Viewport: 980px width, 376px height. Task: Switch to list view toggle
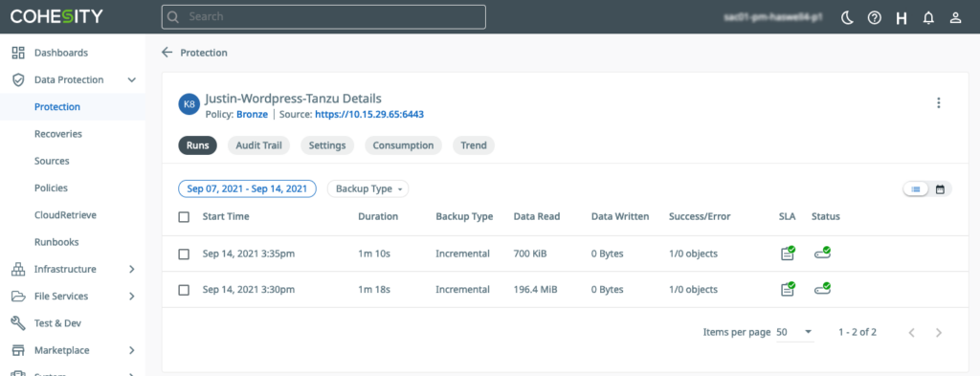click(x=916, y=189)
